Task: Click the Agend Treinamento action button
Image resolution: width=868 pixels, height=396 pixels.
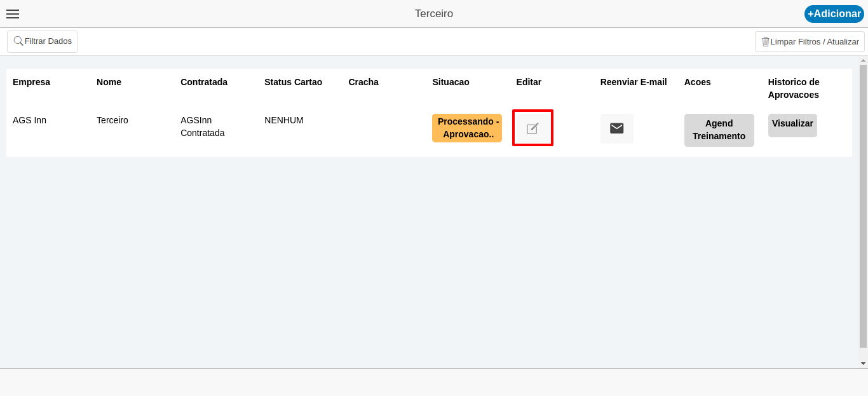Action: (719, 130)
